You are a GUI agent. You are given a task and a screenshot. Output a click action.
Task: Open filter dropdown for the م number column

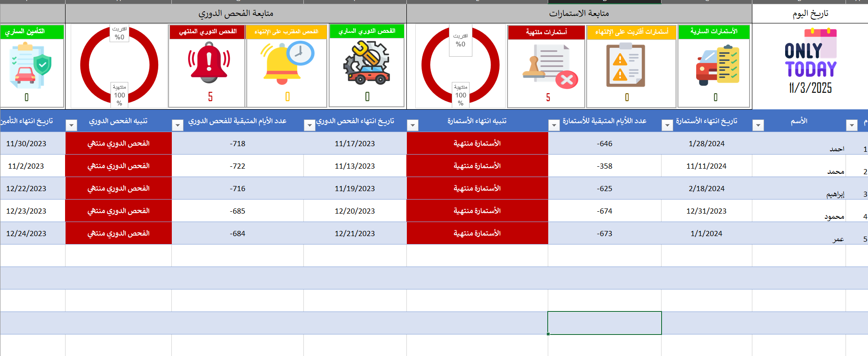coord(852,125)
